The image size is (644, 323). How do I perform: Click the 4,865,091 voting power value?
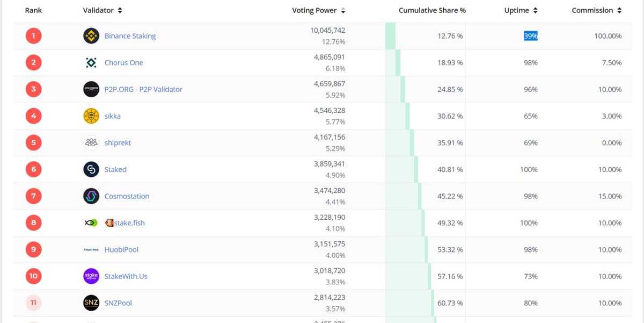coord(330,57)
